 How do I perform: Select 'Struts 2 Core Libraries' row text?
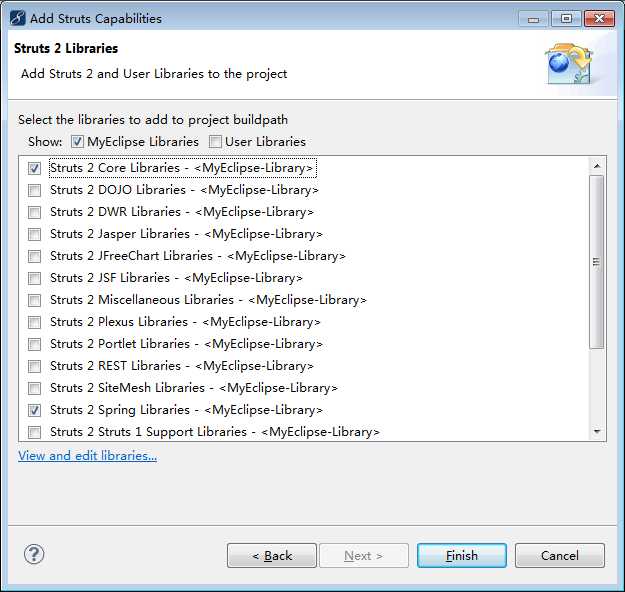coord(183,168)
